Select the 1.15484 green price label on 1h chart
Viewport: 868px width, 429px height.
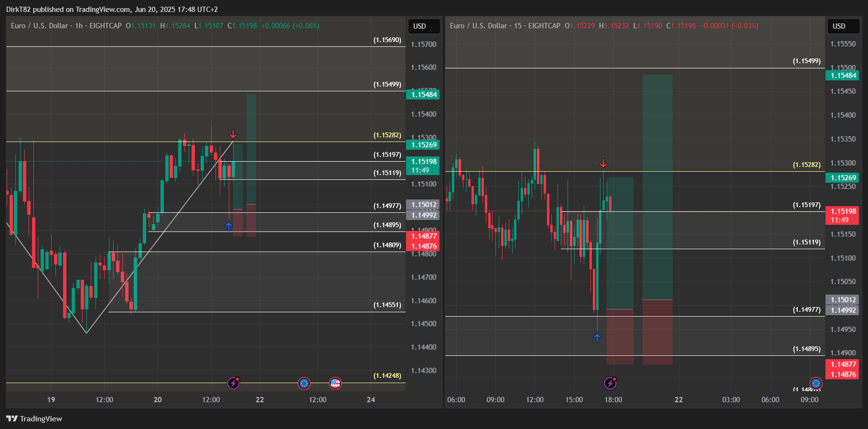pyautogui.click(x=423, y=95)
